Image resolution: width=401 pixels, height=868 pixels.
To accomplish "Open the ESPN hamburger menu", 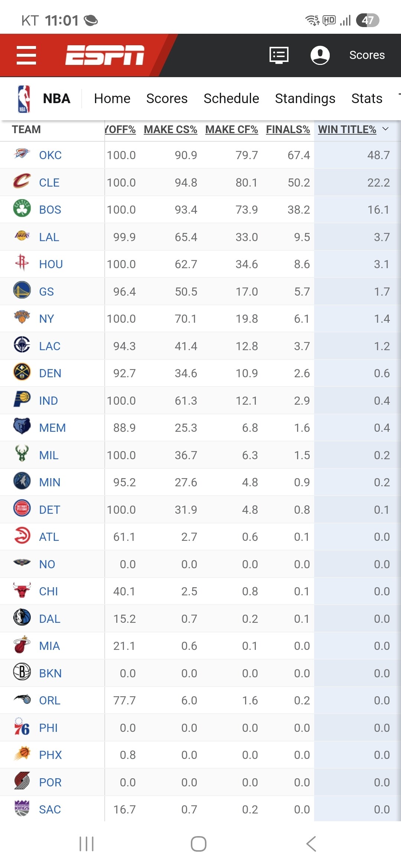I will [26, 55].
